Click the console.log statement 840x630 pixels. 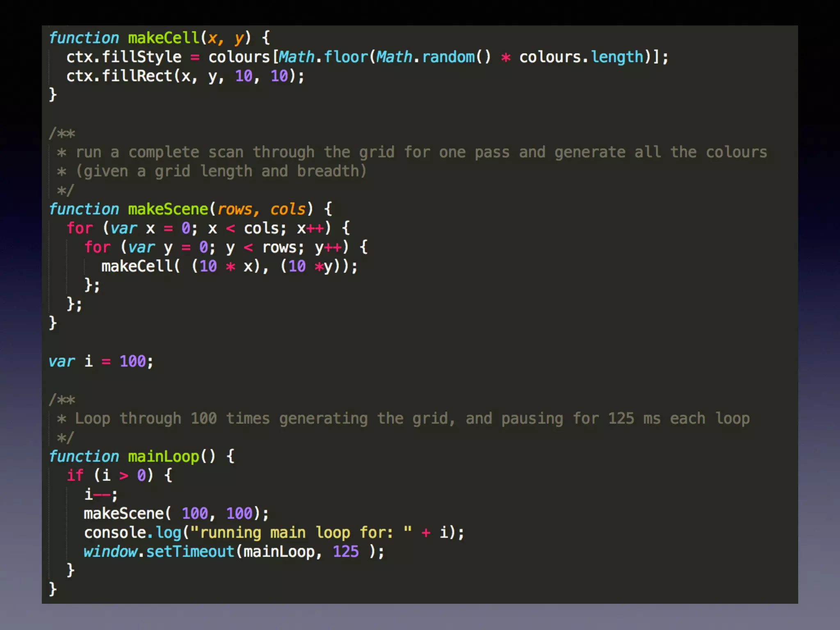click(x=132, y=533)
